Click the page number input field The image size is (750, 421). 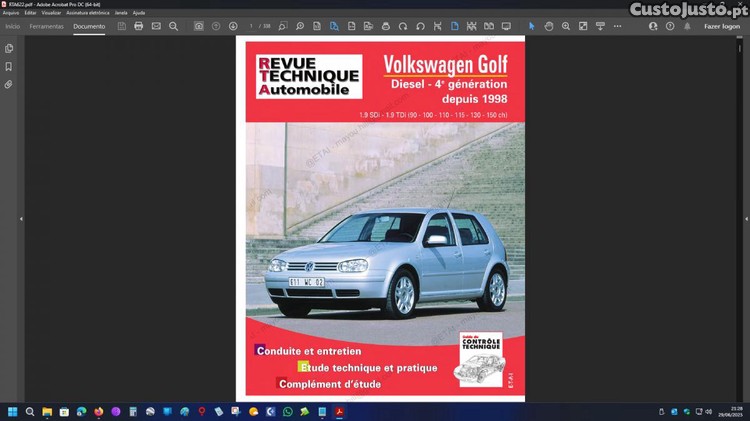[x=252, y=26]
